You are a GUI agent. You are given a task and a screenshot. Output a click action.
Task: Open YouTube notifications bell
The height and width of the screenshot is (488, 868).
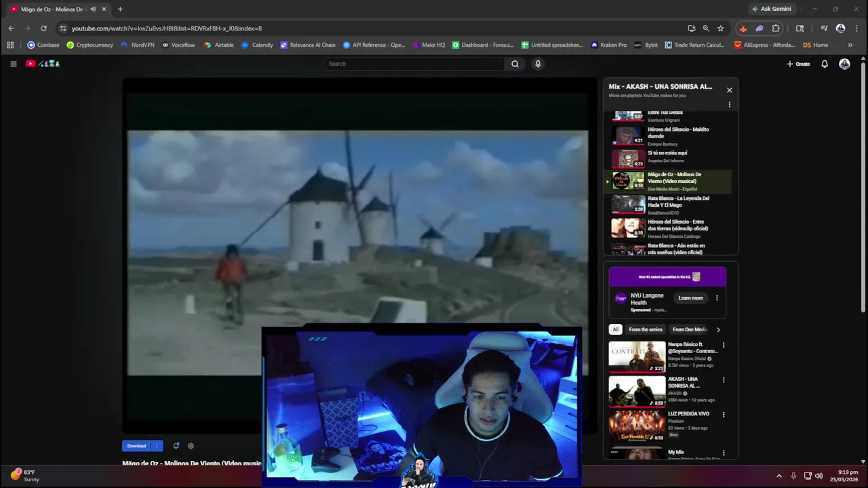[825, 64]
